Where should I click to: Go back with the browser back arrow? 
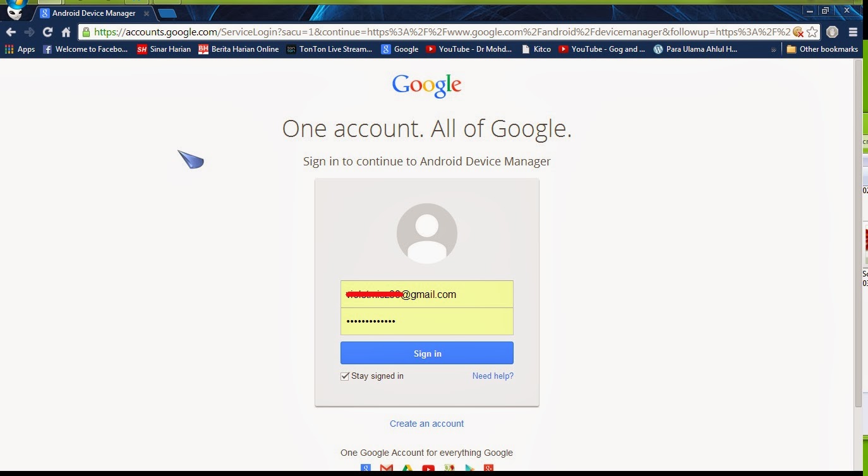click(11, 32)
